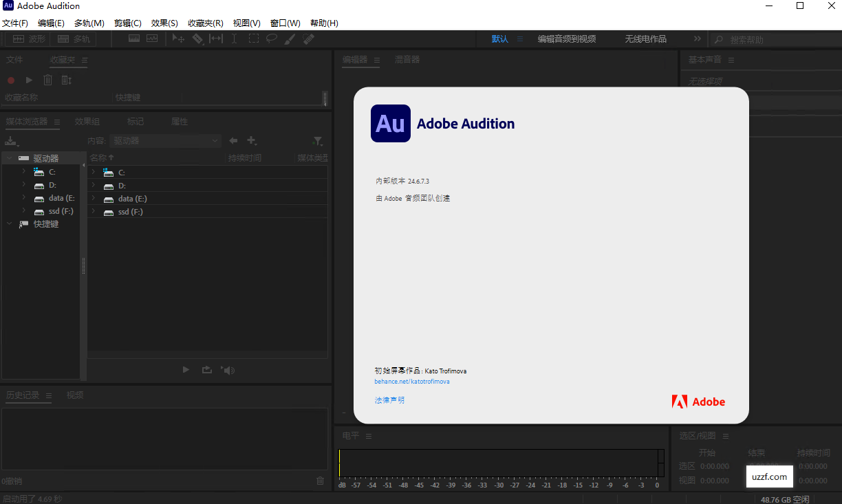842x504 pixels.
Task: Open the 法律声明 legal notices link
Action: pos(389,399)
